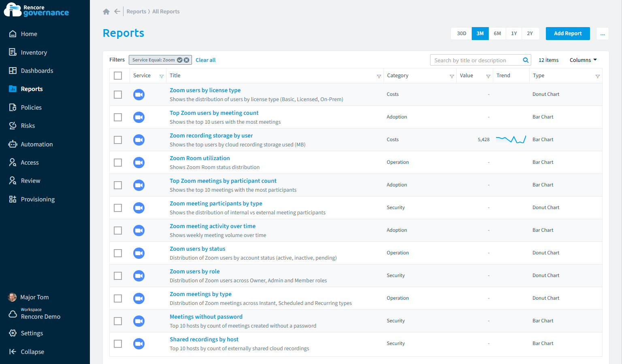Select the 30D time range
Image resolution: width=622 pixels, height=364 pixels.
coord(462,34)
